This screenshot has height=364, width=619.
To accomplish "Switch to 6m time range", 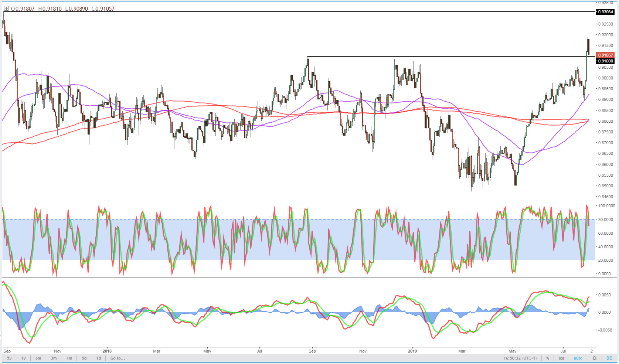I will click(x=38, y=358).
